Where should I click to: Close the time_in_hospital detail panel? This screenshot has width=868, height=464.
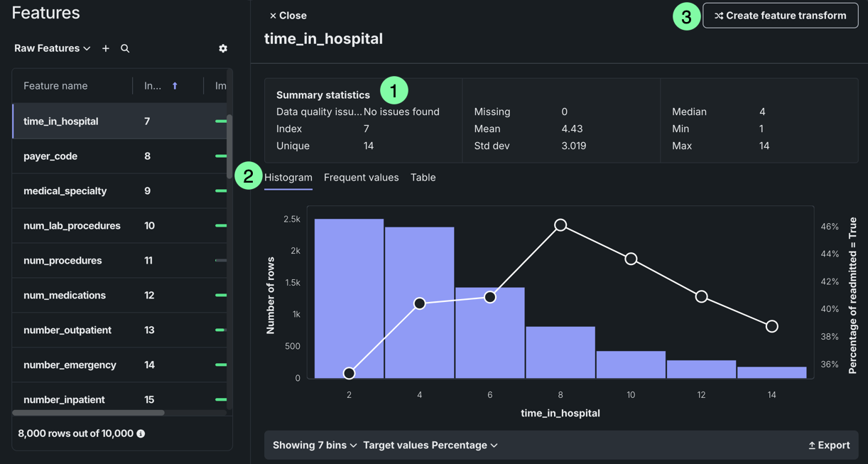coord(288,16)
